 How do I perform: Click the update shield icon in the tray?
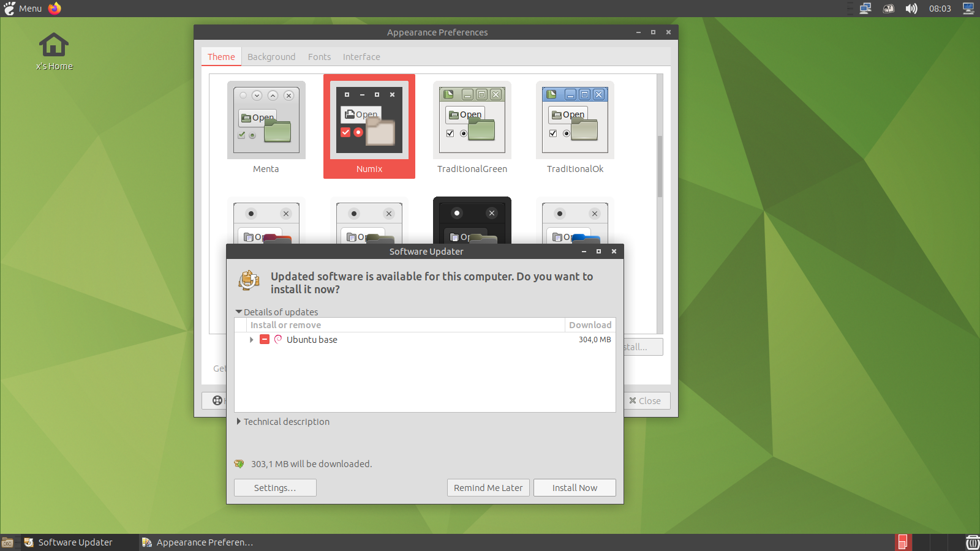click(889, 8)
